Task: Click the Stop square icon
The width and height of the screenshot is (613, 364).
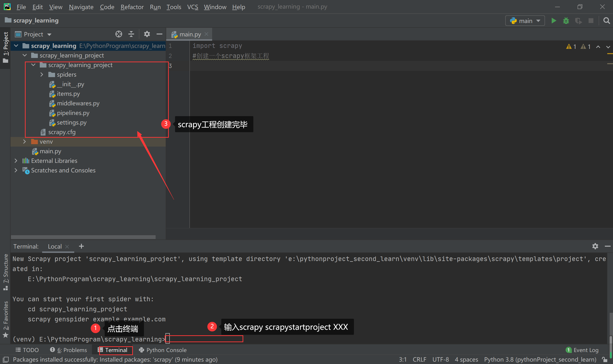Action: (591, 21)
